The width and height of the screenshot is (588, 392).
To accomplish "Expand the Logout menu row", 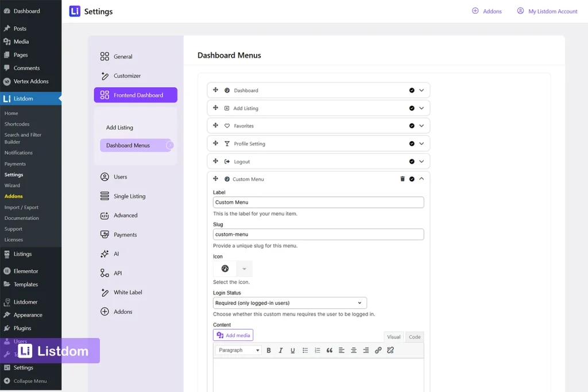I will (421, 161).
